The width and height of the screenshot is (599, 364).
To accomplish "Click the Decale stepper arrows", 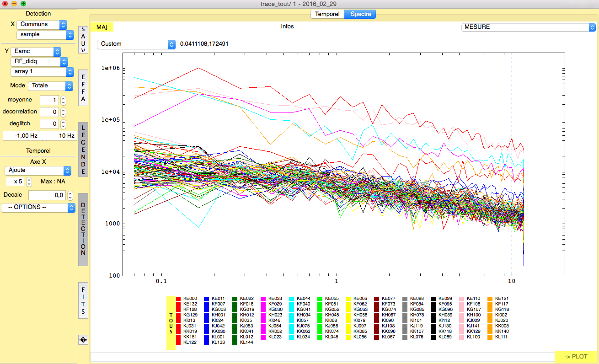I will pyautogui.click(x=70, y=195).
